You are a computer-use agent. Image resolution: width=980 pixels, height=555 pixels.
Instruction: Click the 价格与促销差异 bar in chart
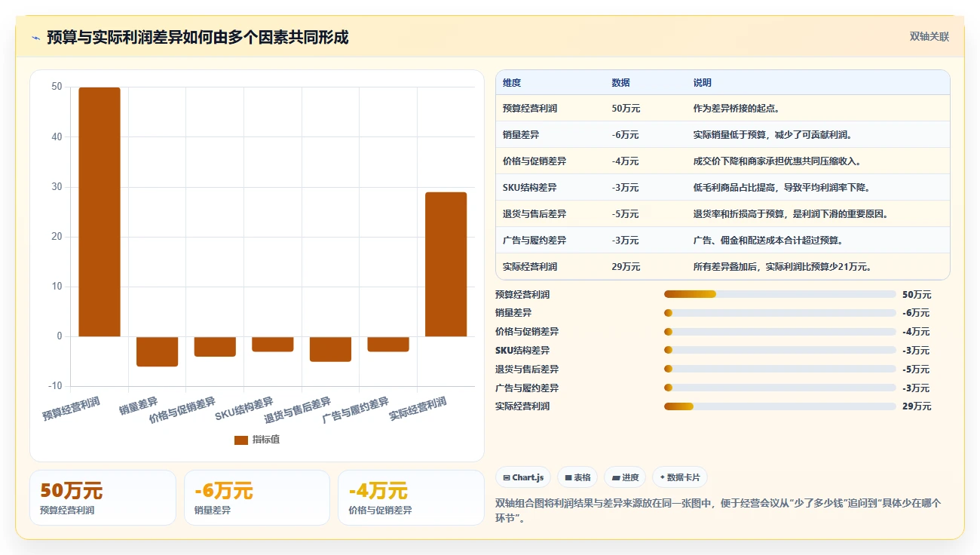click(x=215, y=347)
